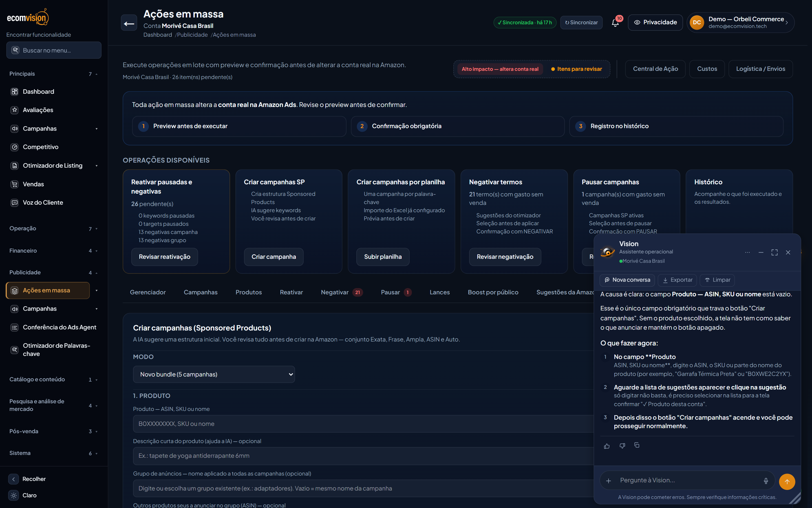This screenshot has height=508, width=812.
Task: Expand the Financeiro section
Action: (x=54, y=251)
